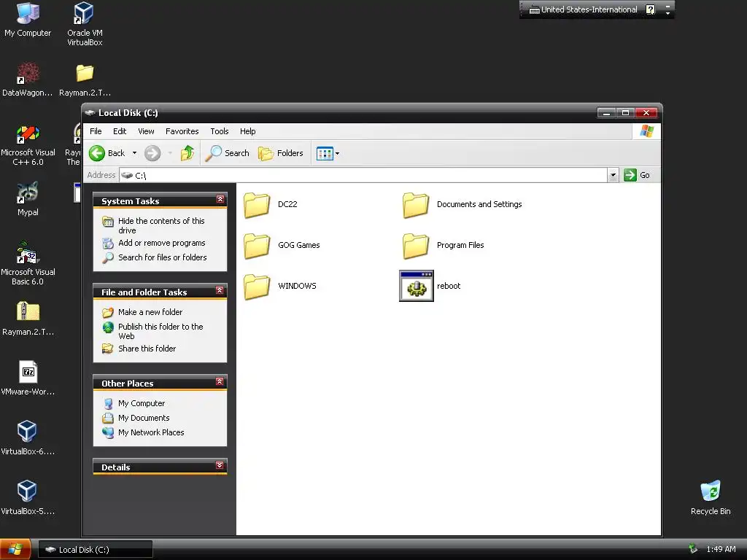The width and height of the screenshot is (747, 560).
Task: Expand the Details panel
Action: 220,465
